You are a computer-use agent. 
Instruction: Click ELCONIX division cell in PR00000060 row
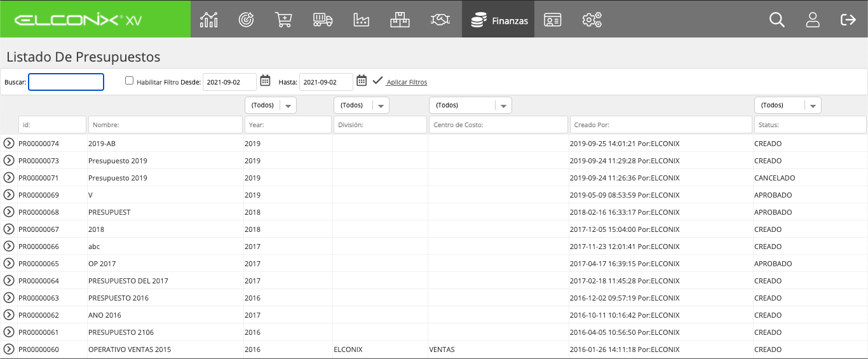coord(348,349)
